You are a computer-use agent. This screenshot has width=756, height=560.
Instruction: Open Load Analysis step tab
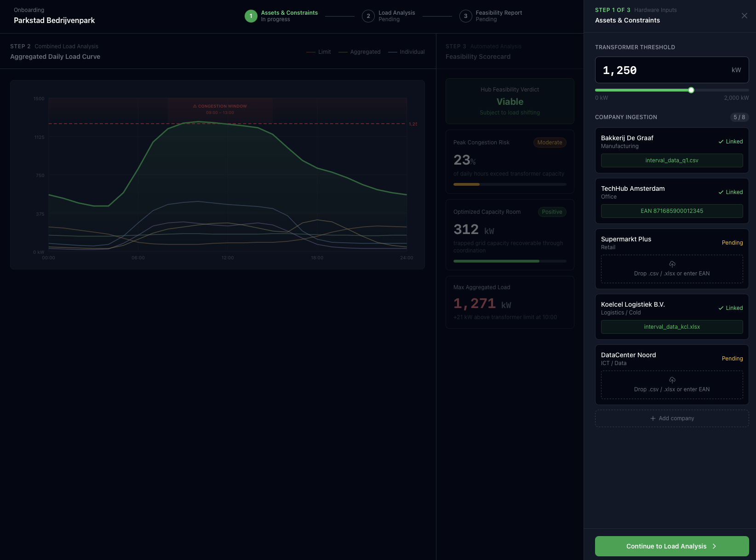tap(389, 16)
